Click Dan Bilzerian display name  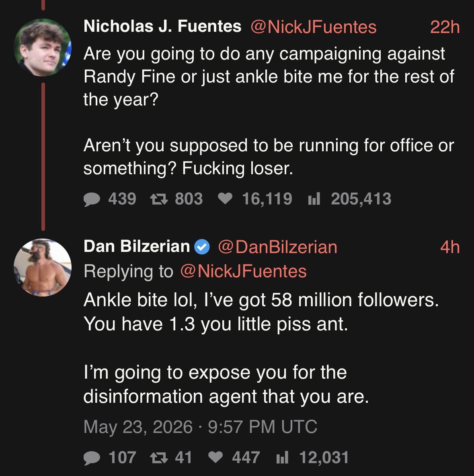137,246
